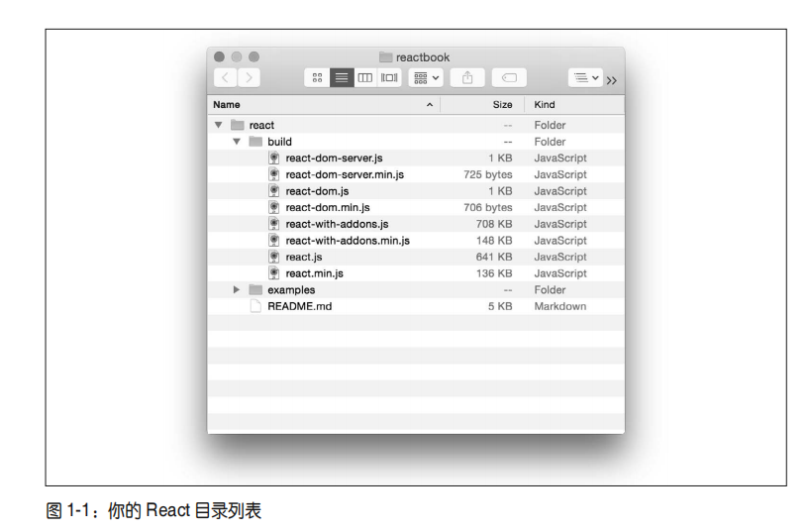The width and height of the screenshot is (812, 532).
Task: Select the README.md file icon
Action: [x=255, y=306]
